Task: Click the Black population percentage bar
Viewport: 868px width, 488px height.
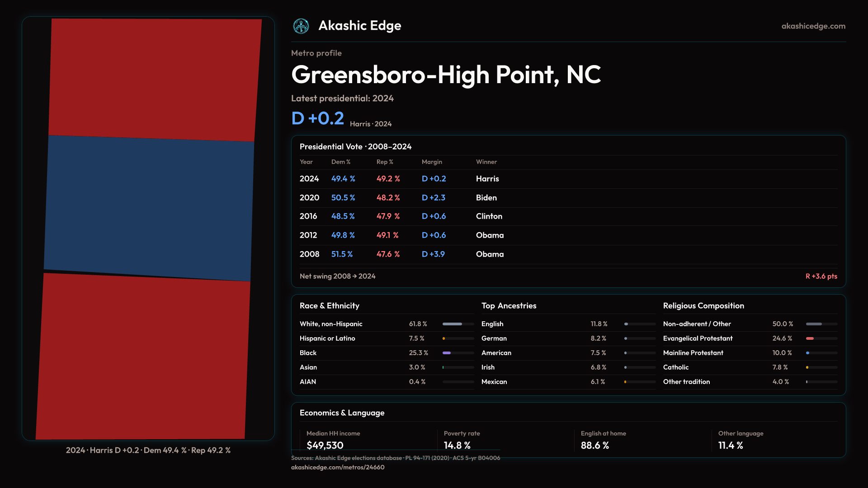Action: coord(447,353)
